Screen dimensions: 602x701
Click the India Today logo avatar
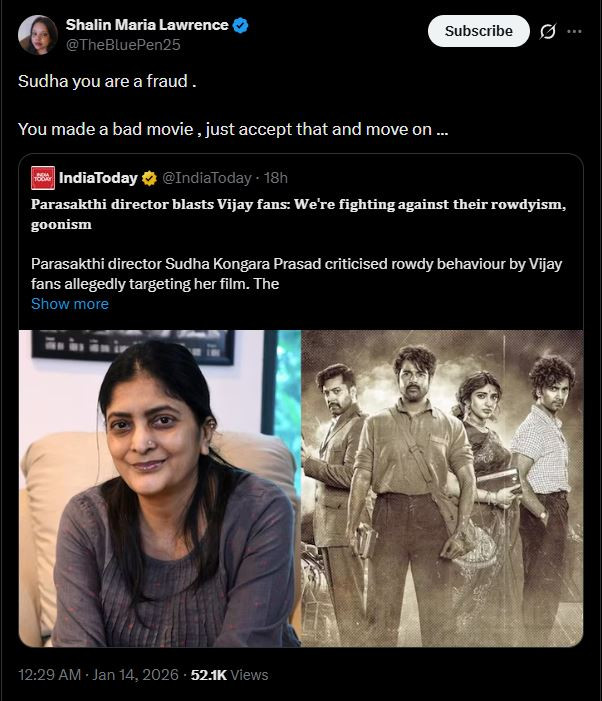point(42,178)
